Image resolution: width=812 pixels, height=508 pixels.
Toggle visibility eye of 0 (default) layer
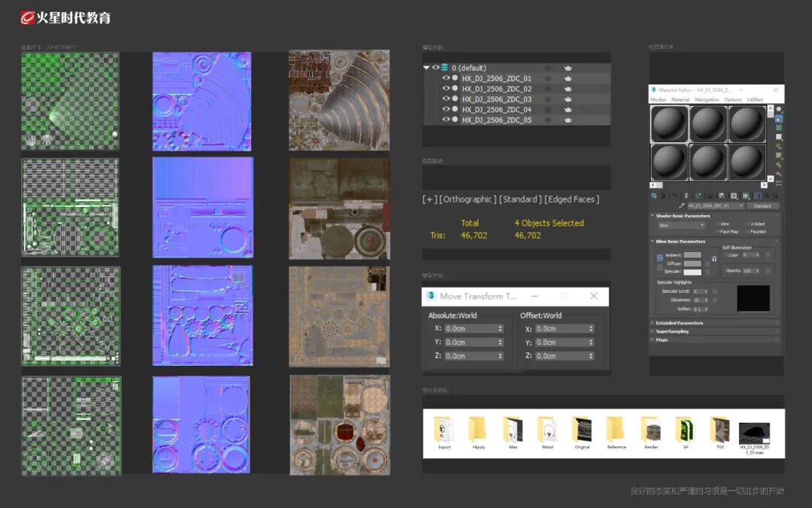436,68
